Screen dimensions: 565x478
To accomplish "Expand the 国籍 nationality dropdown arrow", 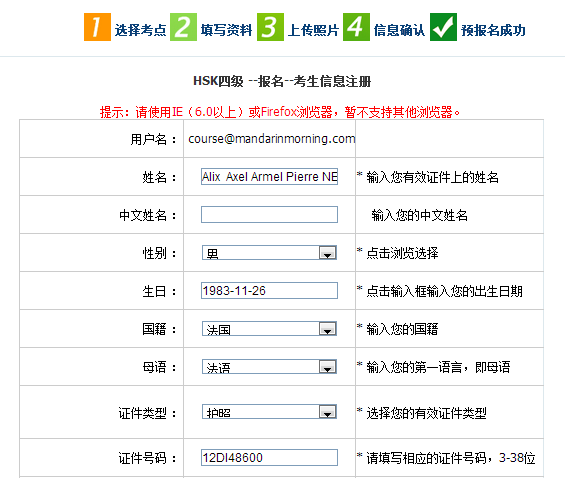I will pyautogui.click(x=328, y=329).
